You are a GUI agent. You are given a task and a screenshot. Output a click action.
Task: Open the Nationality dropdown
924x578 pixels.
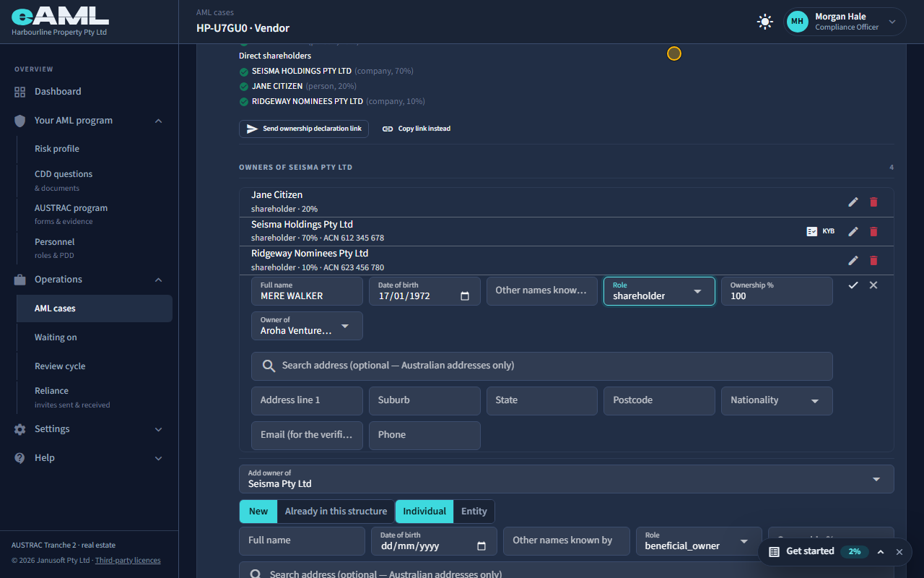pyautogui.click(x=777, y=401)
